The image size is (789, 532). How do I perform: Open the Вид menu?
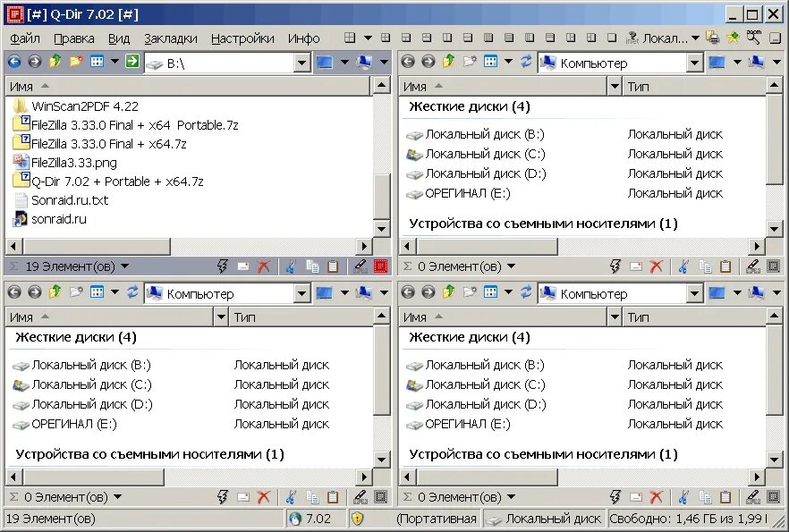pyautogui.click(x=119, y=38)
